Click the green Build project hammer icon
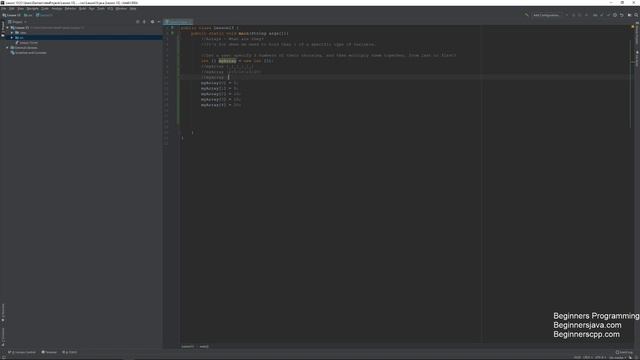The height and width of the screenshot is (360, 640). (x=526, y=15)
